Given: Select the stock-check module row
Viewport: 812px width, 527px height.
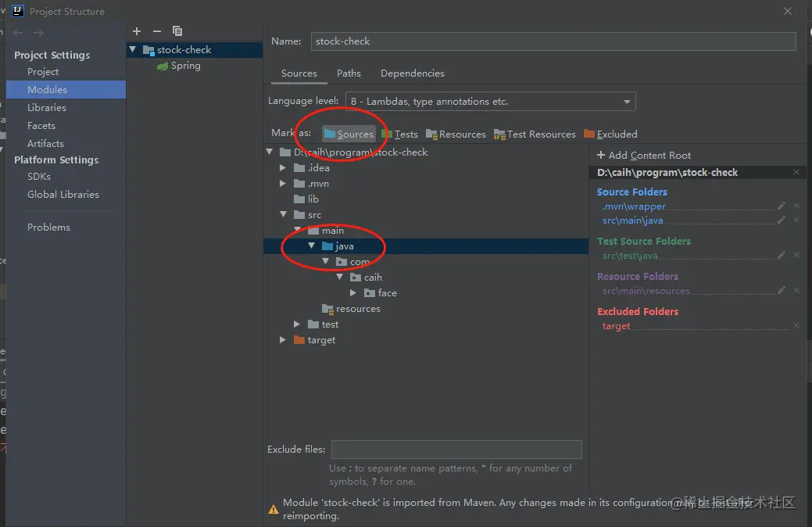Looking at the screenshot, I should tap(195, 50).
